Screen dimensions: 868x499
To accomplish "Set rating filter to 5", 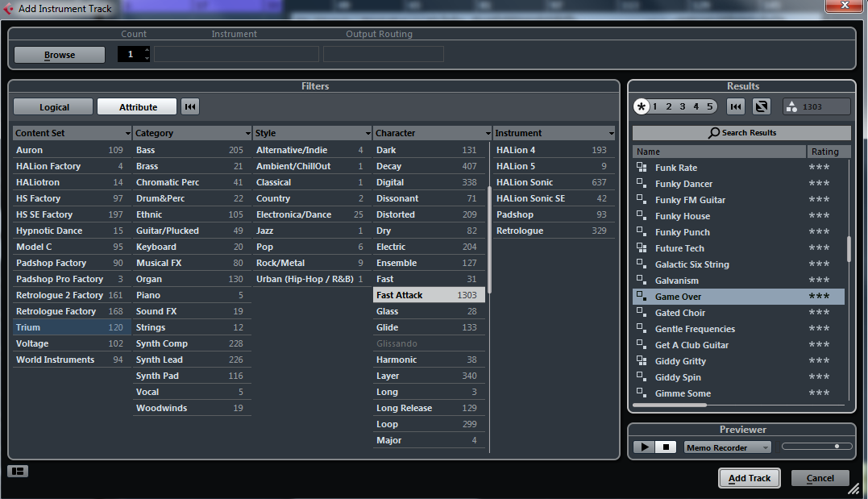I will coord(710,106).
